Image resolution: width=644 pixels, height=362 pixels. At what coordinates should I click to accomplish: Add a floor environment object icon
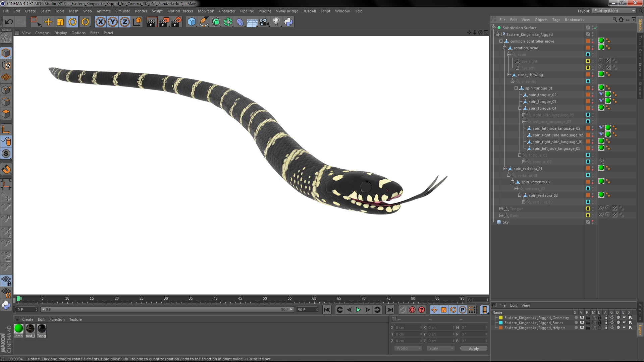pos(252,22)
